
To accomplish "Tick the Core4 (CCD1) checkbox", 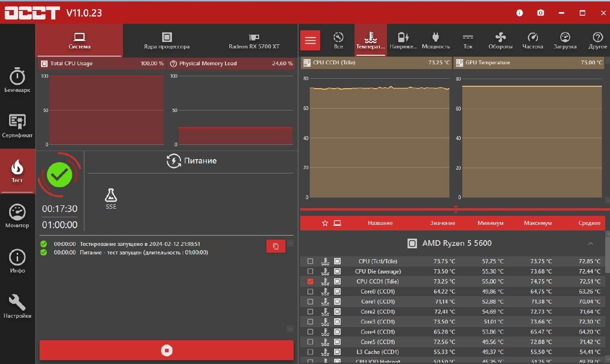I will [x=310, y=332].
